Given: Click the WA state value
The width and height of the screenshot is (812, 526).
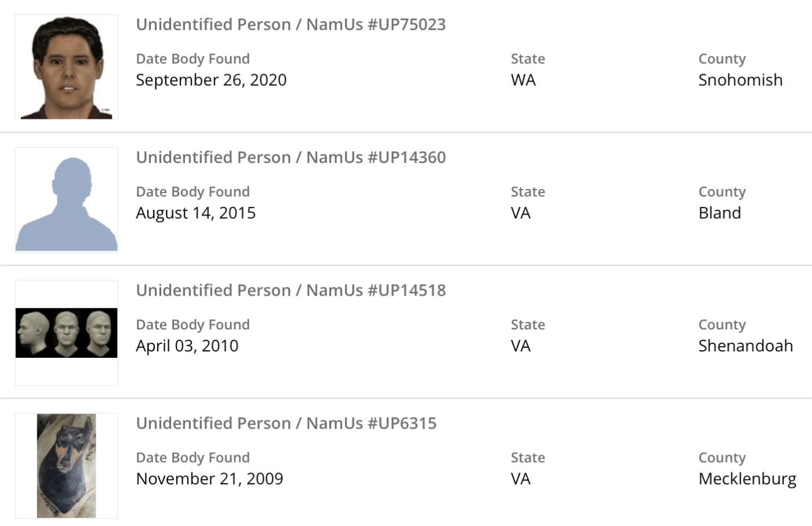Looking at the screenshot, I should (523, 80).
